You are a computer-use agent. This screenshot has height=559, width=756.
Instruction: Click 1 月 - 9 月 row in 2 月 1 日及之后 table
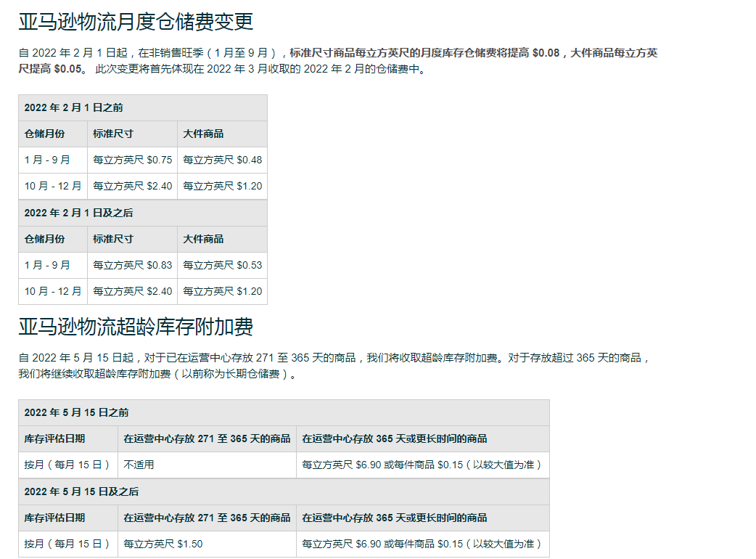[47, 265]
